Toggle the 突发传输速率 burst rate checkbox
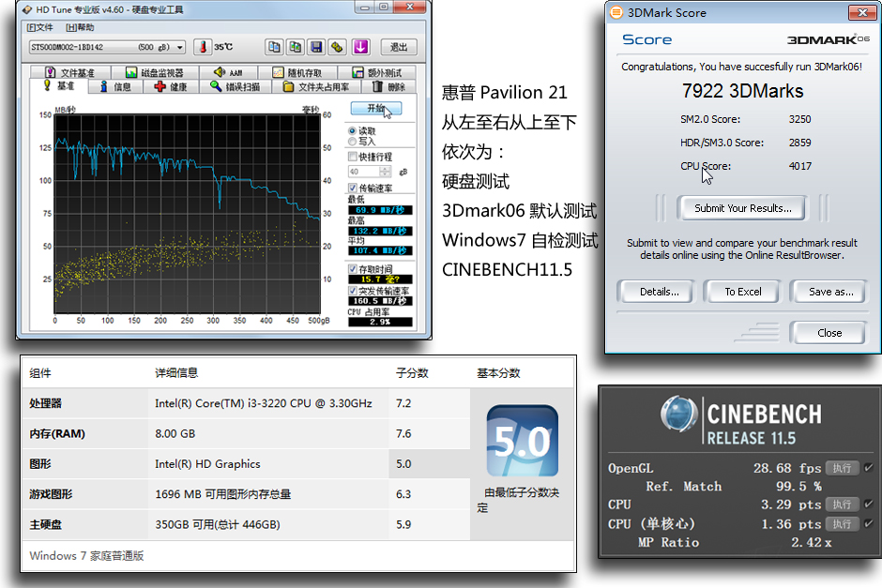The image size is (882, 588). coord(352,291)
